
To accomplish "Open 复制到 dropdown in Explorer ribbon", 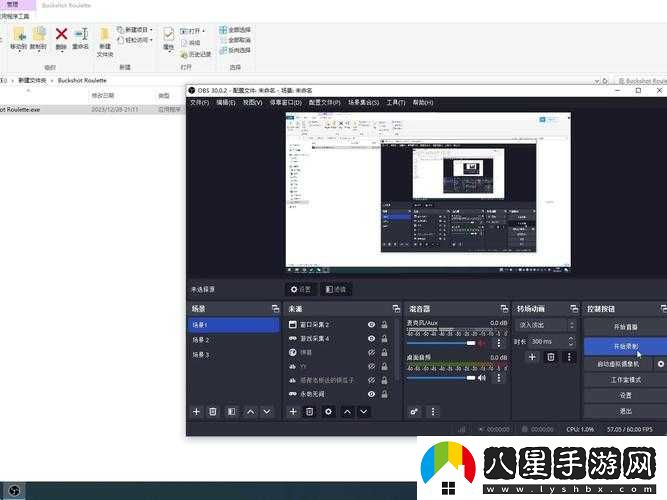I will pyautogui.click(x=39, y=39).
